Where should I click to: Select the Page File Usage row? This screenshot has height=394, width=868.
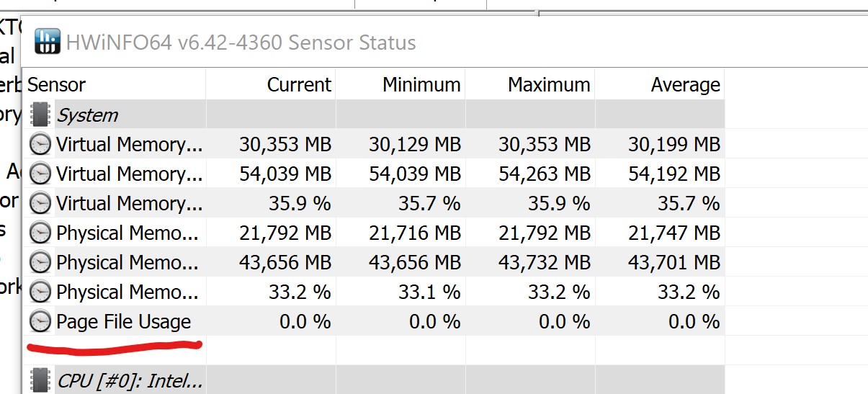(x=374, y=321)
